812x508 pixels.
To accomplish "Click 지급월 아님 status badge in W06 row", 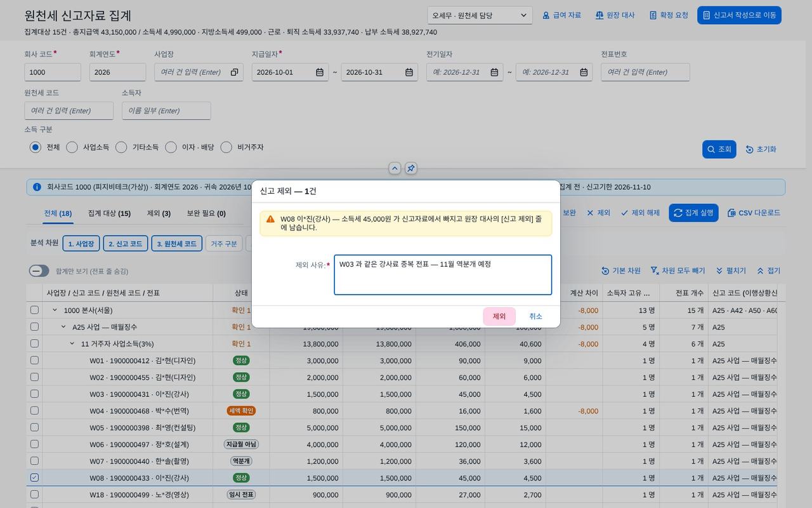I will pos(241,444).
